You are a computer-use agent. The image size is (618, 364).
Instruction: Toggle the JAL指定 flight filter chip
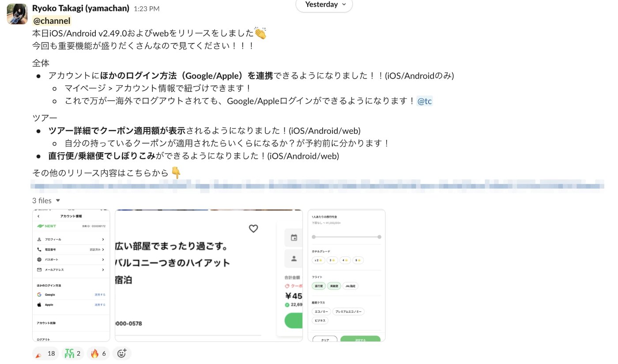[x=350, y=286]
